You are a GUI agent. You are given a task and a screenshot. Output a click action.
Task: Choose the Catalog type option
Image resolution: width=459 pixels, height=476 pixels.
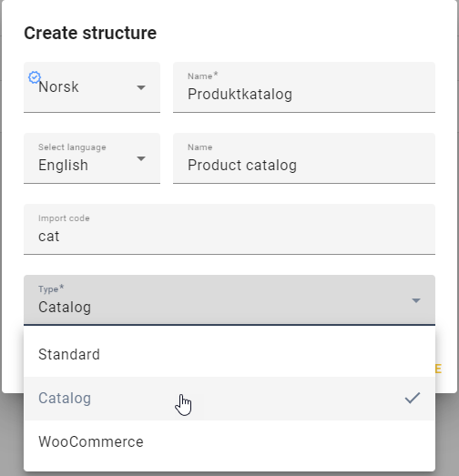coord(229,399)
